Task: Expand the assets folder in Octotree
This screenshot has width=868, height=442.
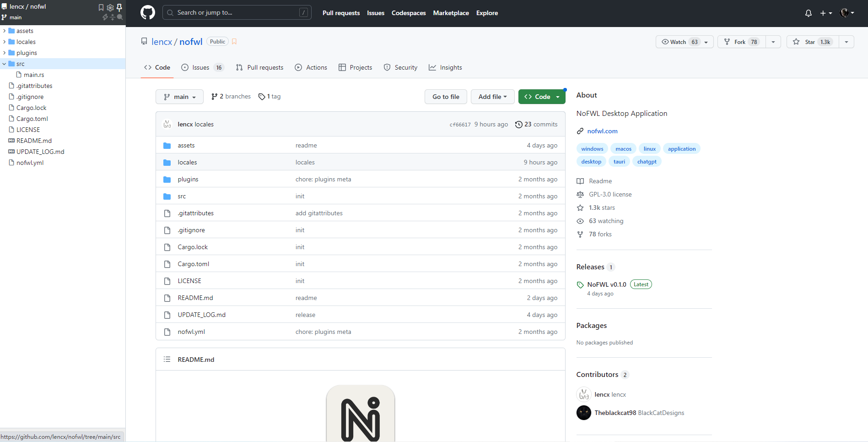Action: (5, 31)
